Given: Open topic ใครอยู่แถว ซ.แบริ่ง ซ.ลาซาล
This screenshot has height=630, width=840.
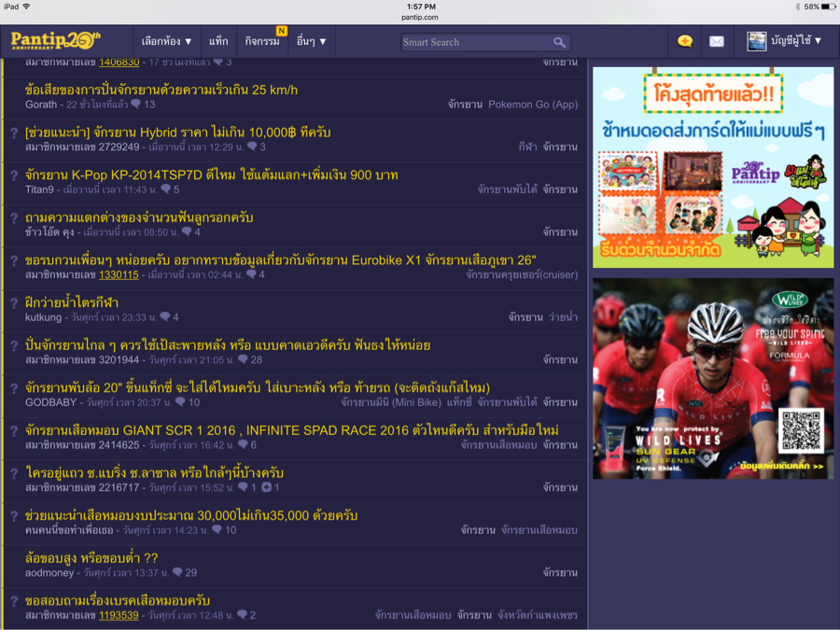Looking at the screenshot, I should (154, 473).
